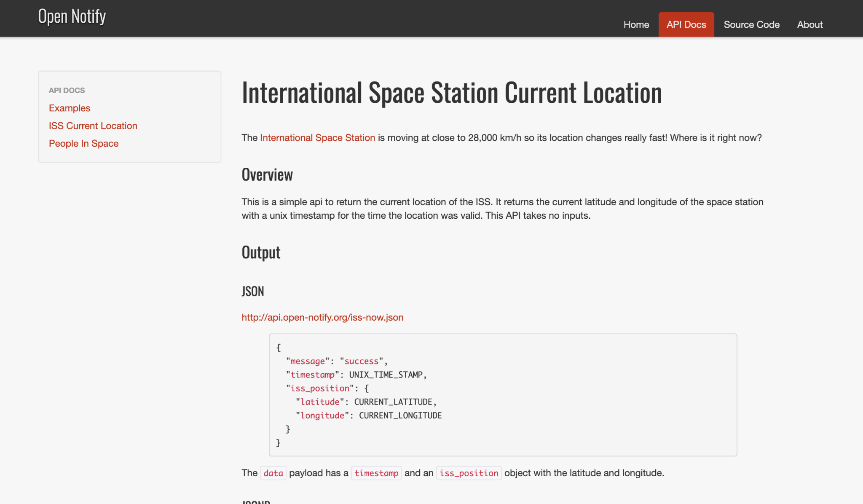Click "success" value in the code block

click(361, 361)
